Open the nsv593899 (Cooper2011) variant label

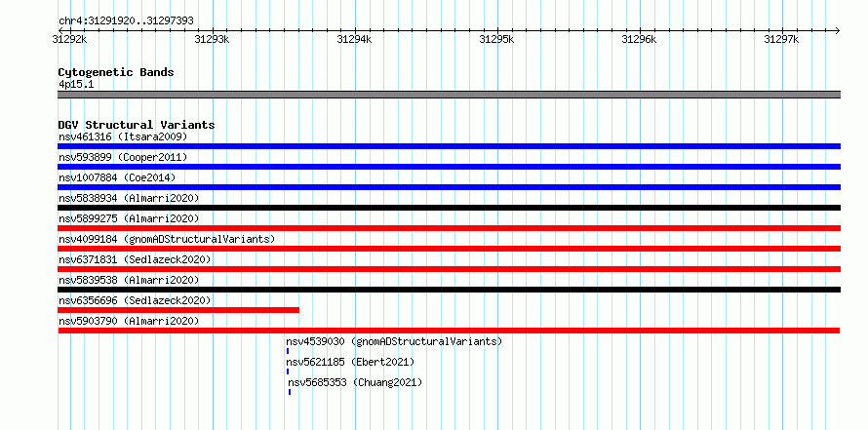tap(123, 157)
